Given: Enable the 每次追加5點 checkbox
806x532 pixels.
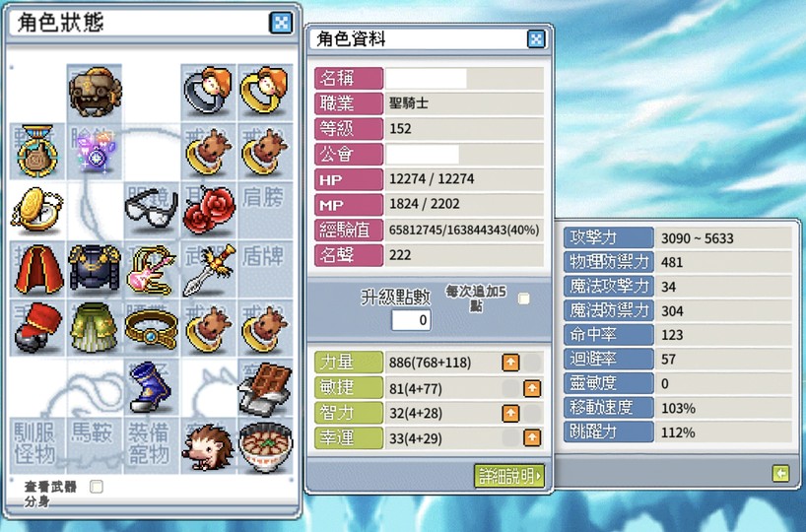Looking at the screenshot, I should pyautogui.click(x=524, y=299).
